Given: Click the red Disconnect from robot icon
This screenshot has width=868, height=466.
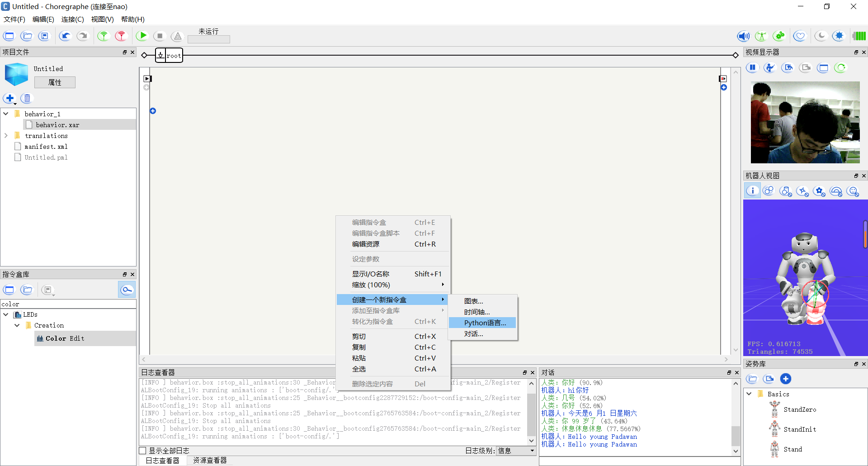Looking at the screenshot, I should click(121, 36).
